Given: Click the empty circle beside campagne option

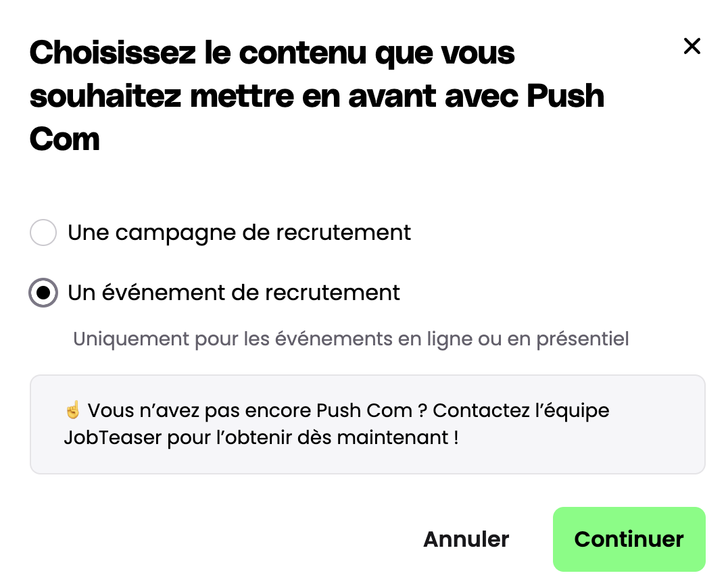Looking at the screenshot, I should [x=43, y=232].
